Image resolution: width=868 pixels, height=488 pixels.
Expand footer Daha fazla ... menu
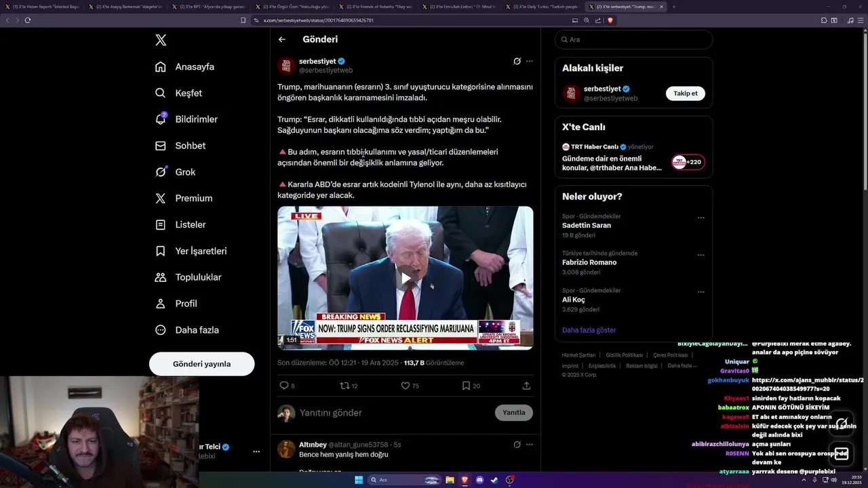point(682,366)
